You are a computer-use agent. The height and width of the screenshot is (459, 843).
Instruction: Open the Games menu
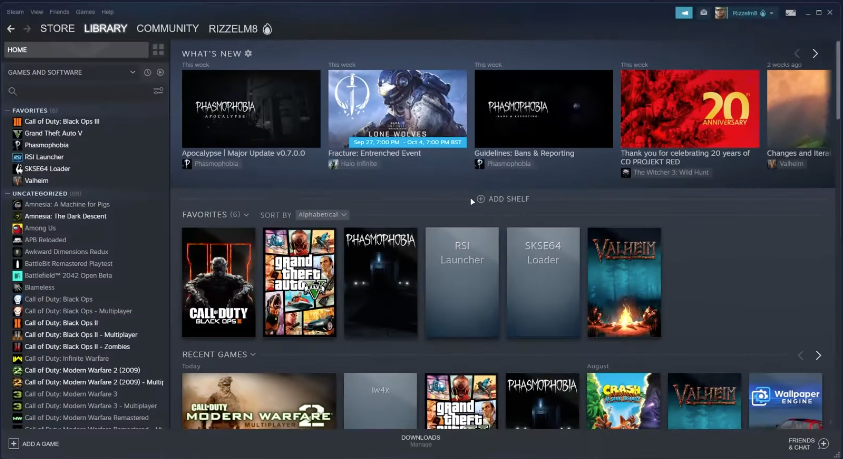[85, 12]
